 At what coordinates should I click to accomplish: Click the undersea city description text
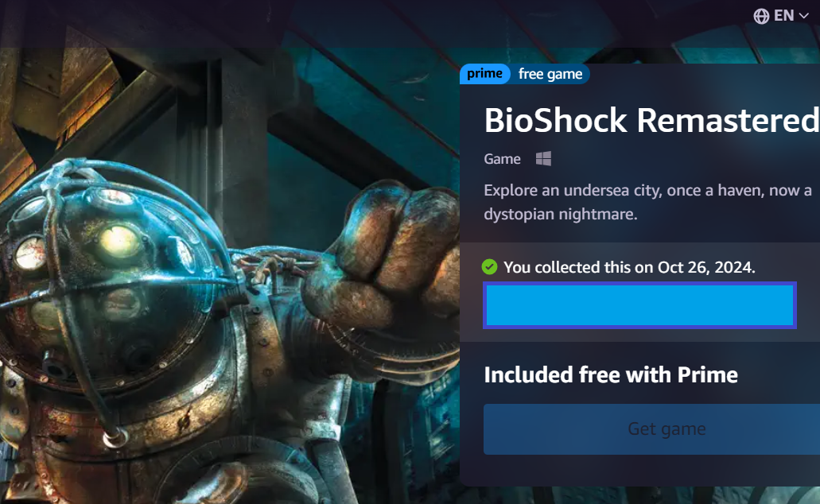(x=647, y=202)
